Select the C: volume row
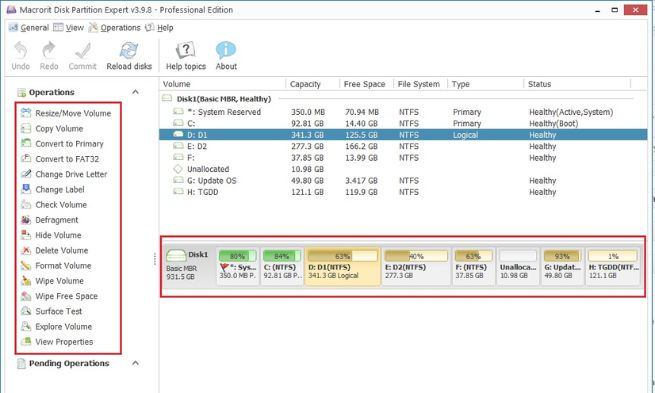Image resolution: width=655 pixels, height=393 pixels. pyautogui.click(x=404, y=124)
